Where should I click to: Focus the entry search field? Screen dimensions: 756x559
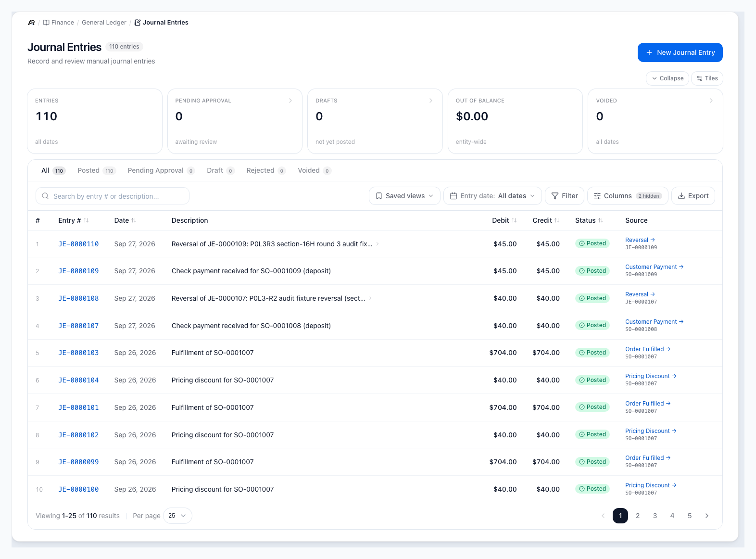point(113,196)
